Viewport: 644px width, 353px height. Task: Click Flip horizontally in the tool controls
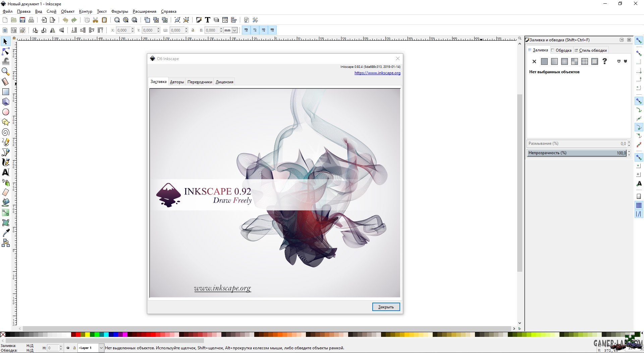point(53,30)
